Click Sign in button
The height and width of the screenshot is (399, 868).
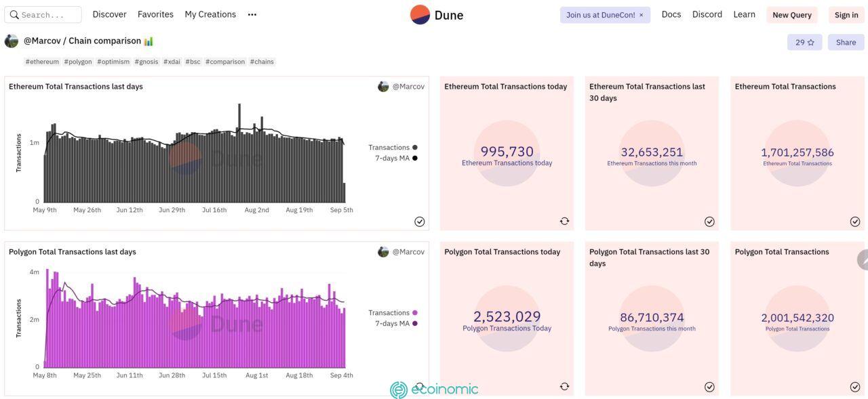(x=846, y=15)
